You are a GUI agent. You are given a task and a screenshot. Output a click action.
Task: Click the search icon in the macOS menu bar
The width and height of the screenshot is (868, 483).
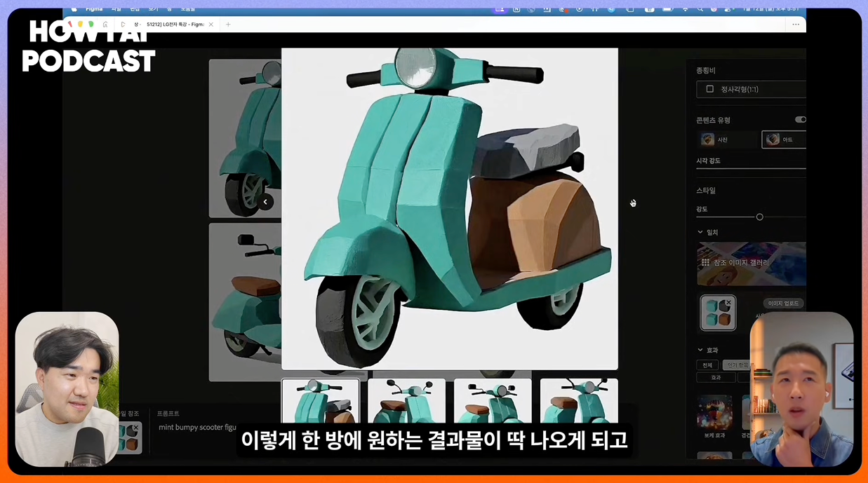[700, 9]
